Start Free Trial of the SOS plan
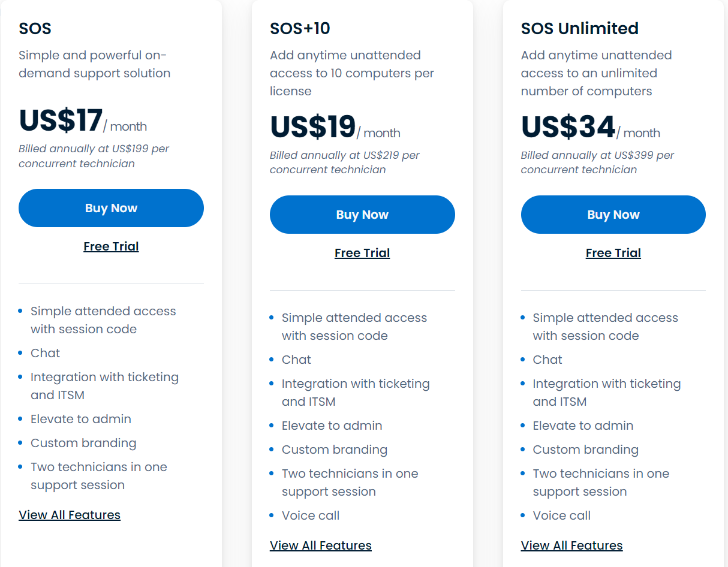Image resolution: width=728 pixels, height=567 pixels. pos(111,246)
